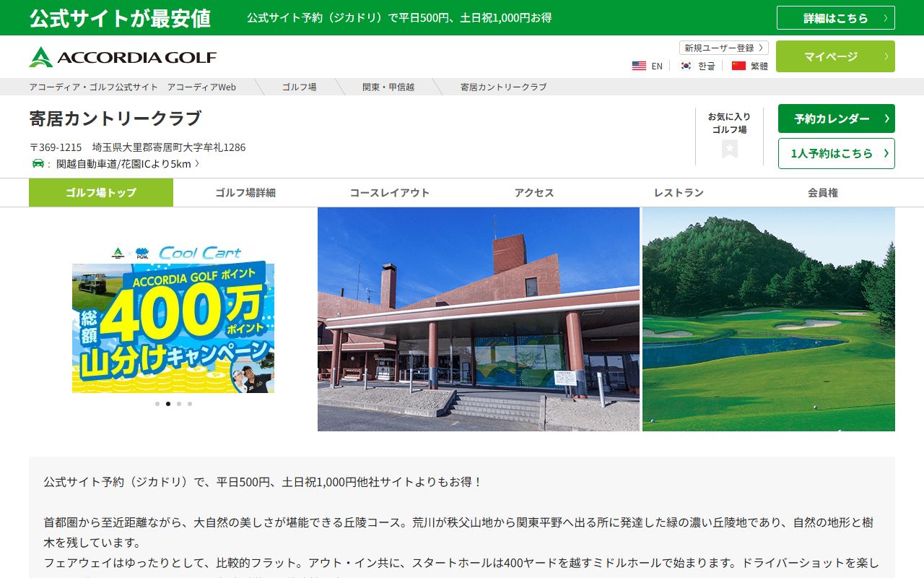Click the 1人予約はこちら button

[x=837, y=153]
